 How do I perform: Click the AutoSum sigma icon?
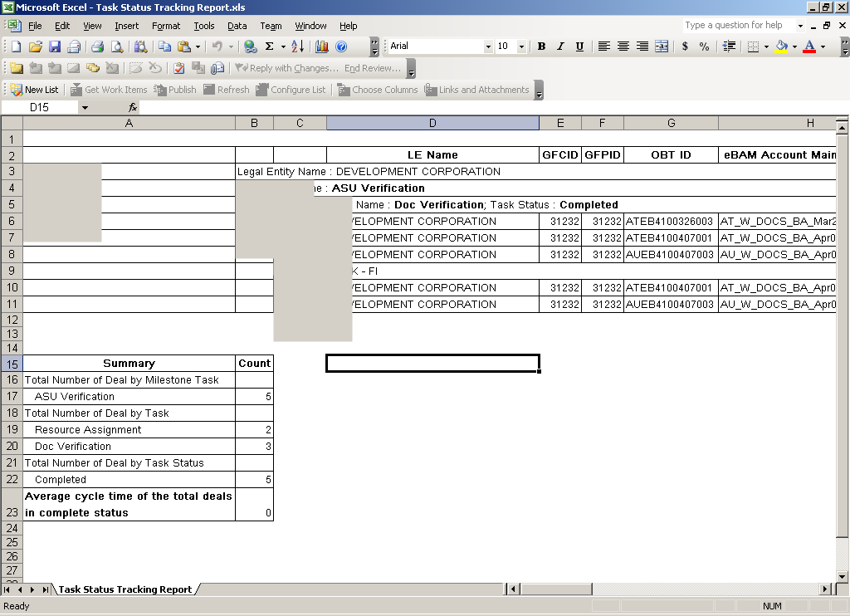(x=270, y=46)
